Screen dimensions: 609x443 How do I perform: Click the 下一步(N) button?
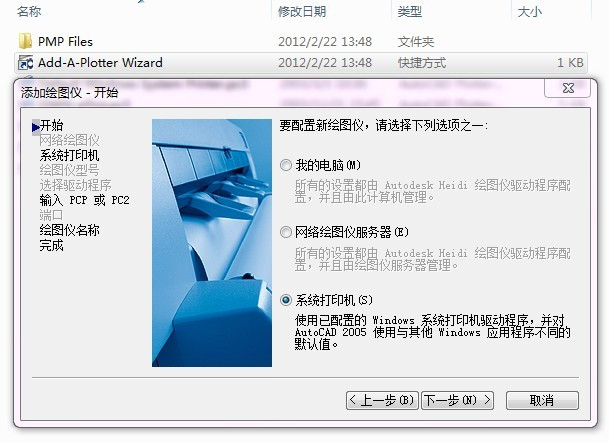pos(458,400)
